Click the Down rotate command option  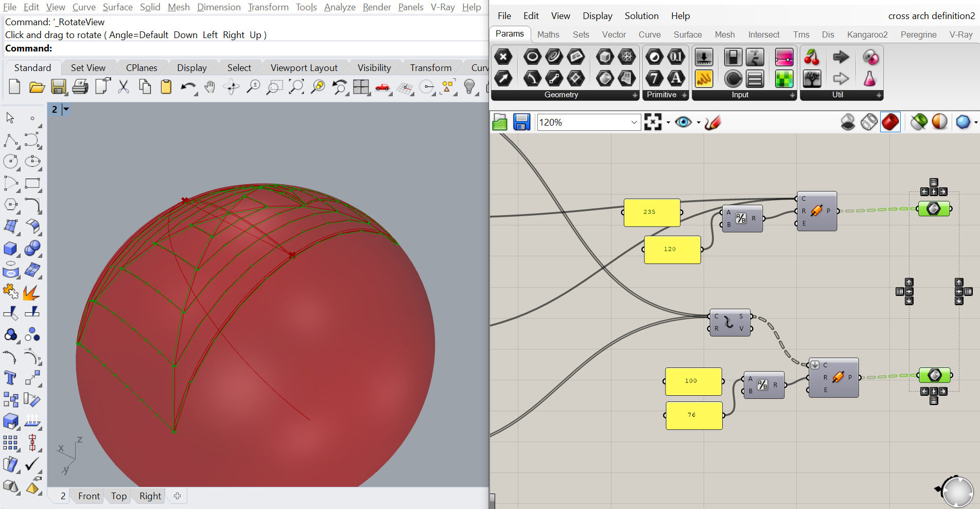(185, 35)
